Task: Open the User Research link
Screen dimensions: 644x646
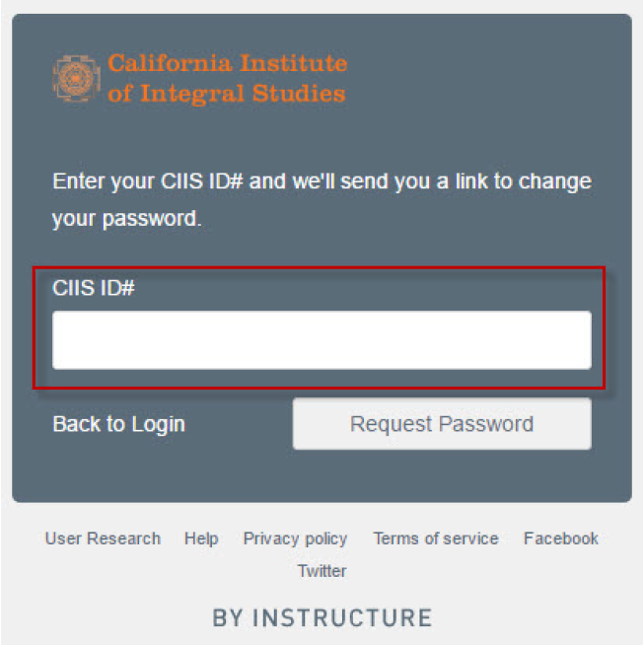Action: (103, 538)
